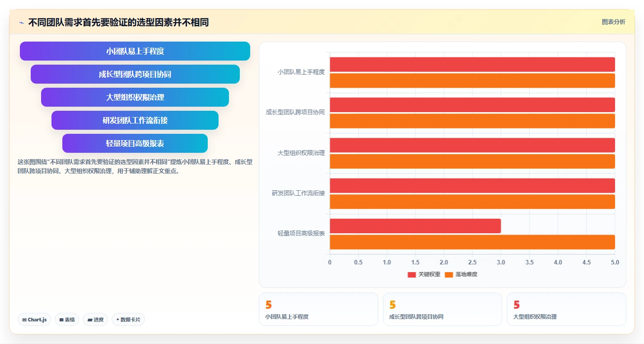This screenshot has height=344, width=644.
Task: Select the 轻量项目高级报表 funnel bar
Action: click(x=135, y=143)
